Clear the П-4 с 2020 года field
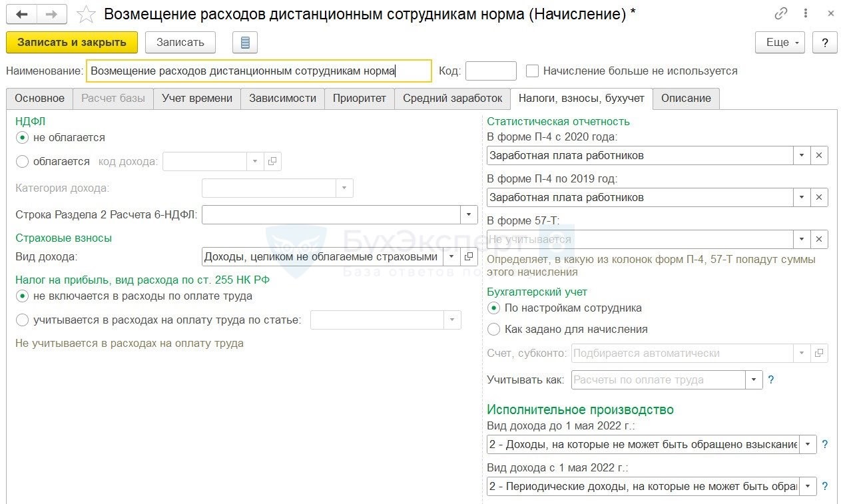The width and height of the screenshot is (841, 504). 819,156
